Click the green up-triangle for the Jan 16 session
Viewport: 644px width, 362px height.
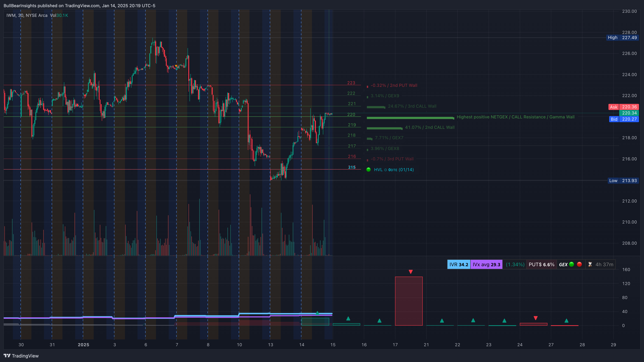[x=379, y=321]
